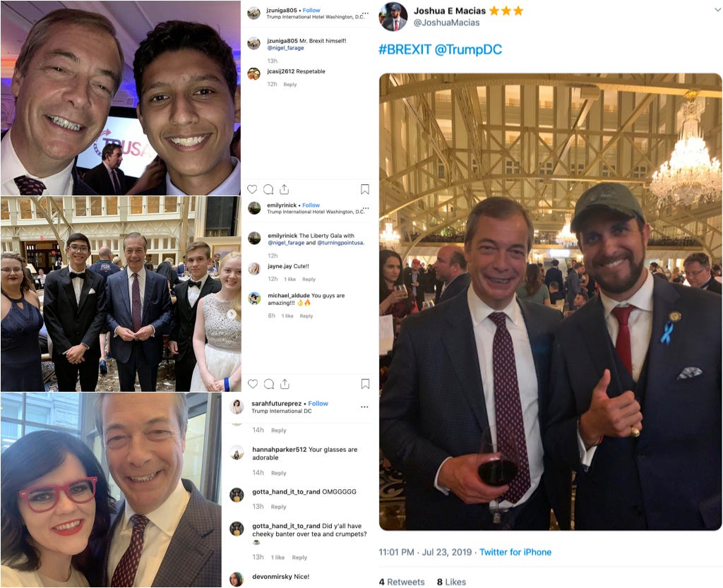The image size is (723, 588).
Task: Open more options on sarahfutureprez post
Action: tap(364, 407)
